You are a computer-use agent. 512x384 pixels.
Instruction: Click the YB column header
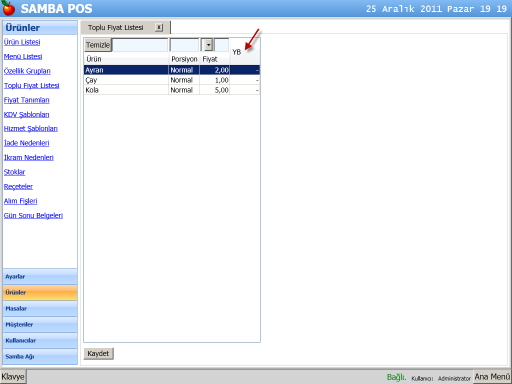pos(237,52)
